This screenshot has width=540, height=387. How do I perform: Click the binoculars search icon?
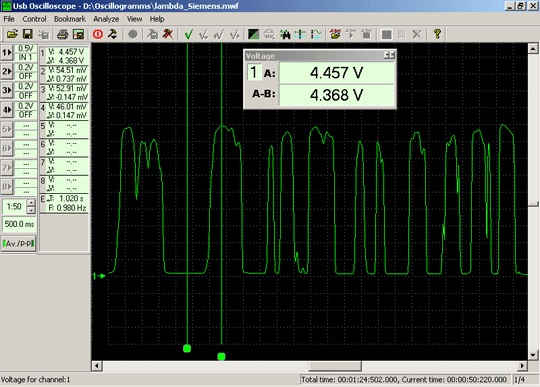coord(285,34)
